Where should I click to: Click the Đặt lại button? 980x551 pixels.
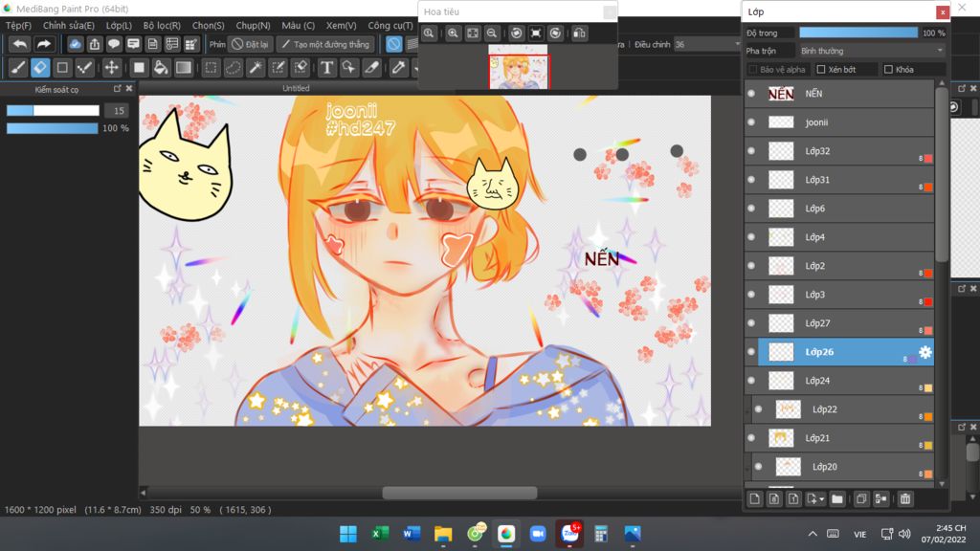(250, 44)
